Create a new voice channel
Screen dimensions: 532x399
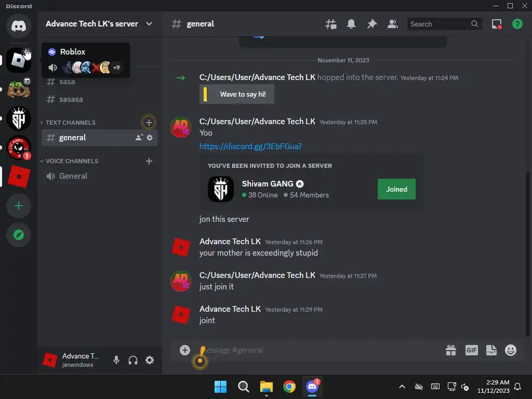149,161
